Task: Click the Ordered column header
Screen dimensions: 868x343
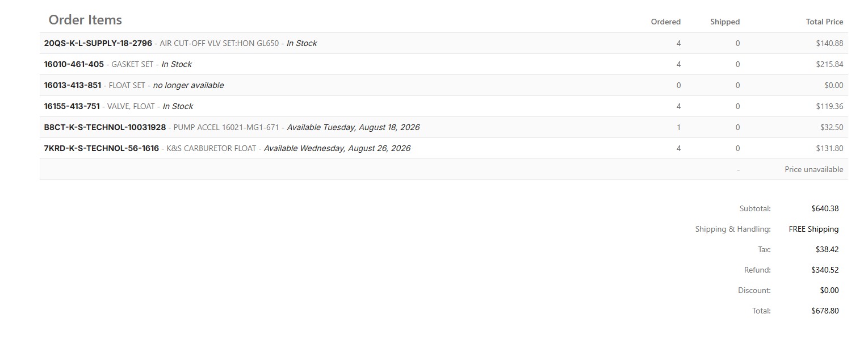Action: [665, 22]
